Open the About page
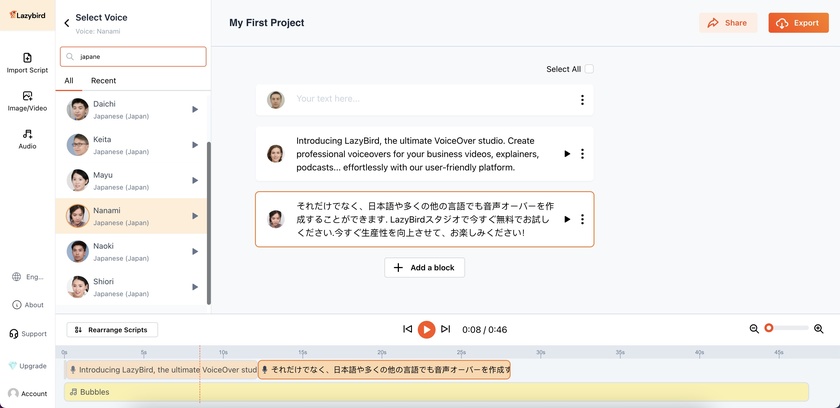Image resolution: width=840 pixels, height=408 pixels. 27,305
